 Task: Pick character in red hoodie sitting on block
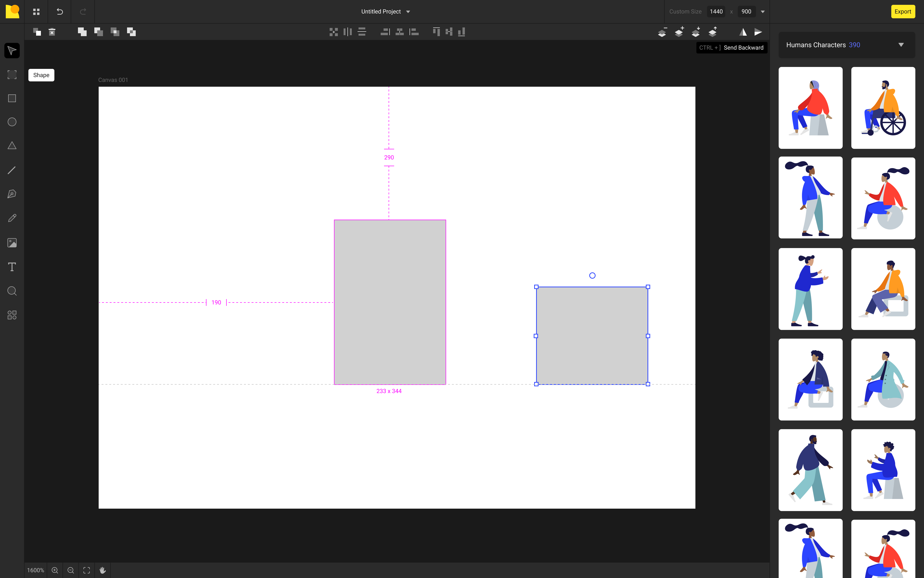(810, 108)
